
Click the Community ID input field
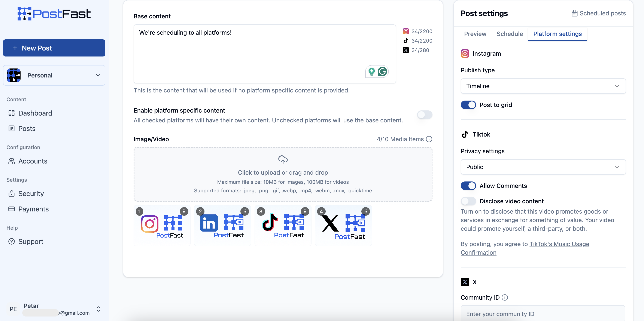[543, 314]
